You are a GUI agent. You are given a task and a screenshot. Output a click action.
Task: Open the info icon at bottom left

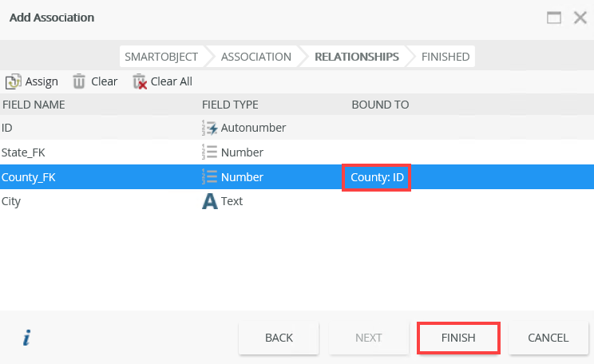[26, 338]
